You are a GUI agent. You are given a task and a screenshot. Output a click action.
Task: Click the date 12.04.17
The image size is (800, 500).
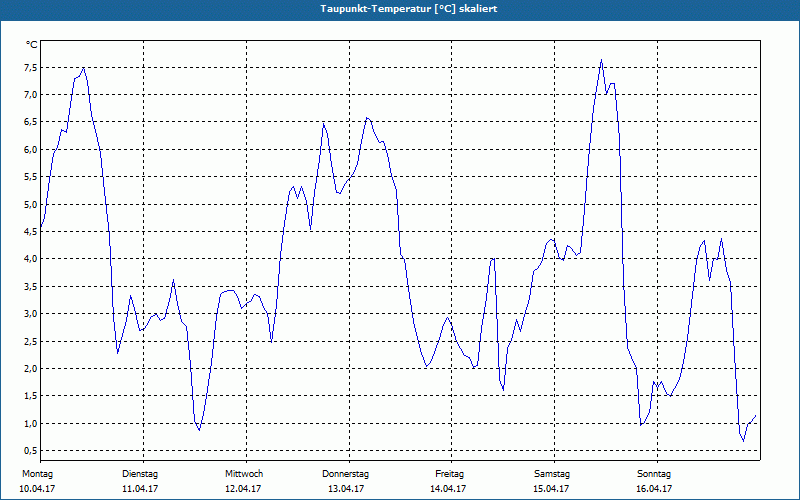pyautogui.click(x=243, y=489)
